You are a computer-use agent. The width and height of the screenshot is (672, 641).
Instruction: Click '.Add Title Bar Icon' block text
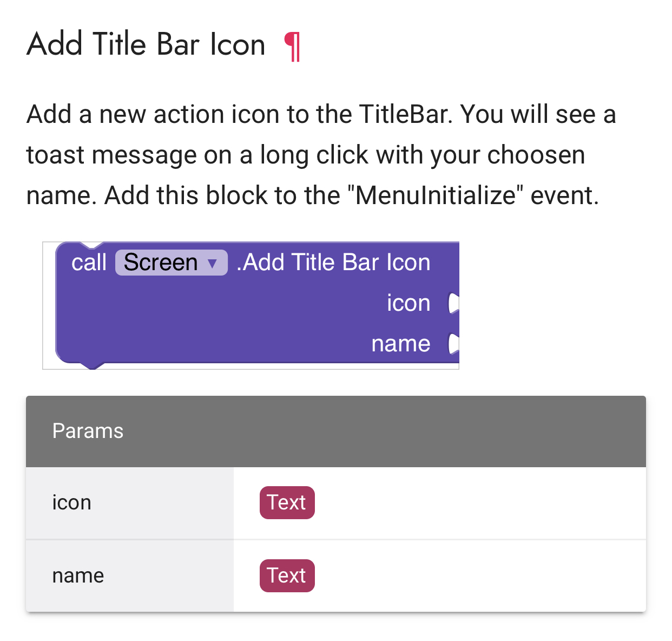coord(333,263)
